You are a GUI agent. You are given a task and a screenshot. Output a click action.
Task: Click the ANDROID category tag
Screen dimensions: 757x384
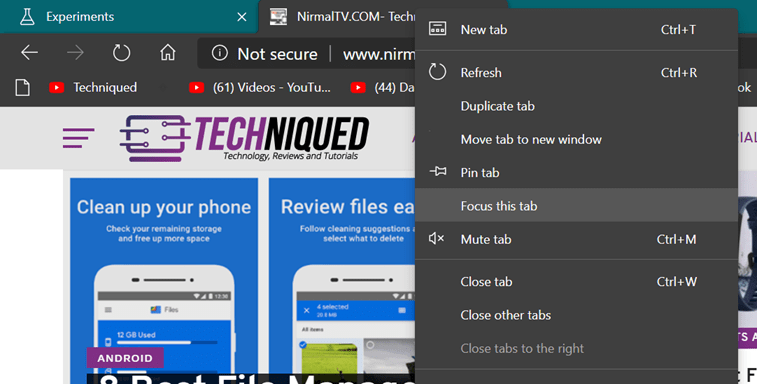tap(125, 358)
